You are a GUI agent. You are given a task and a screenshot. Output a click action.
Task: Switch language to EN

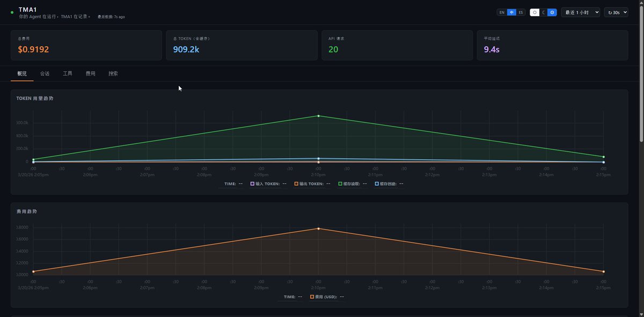502,12
